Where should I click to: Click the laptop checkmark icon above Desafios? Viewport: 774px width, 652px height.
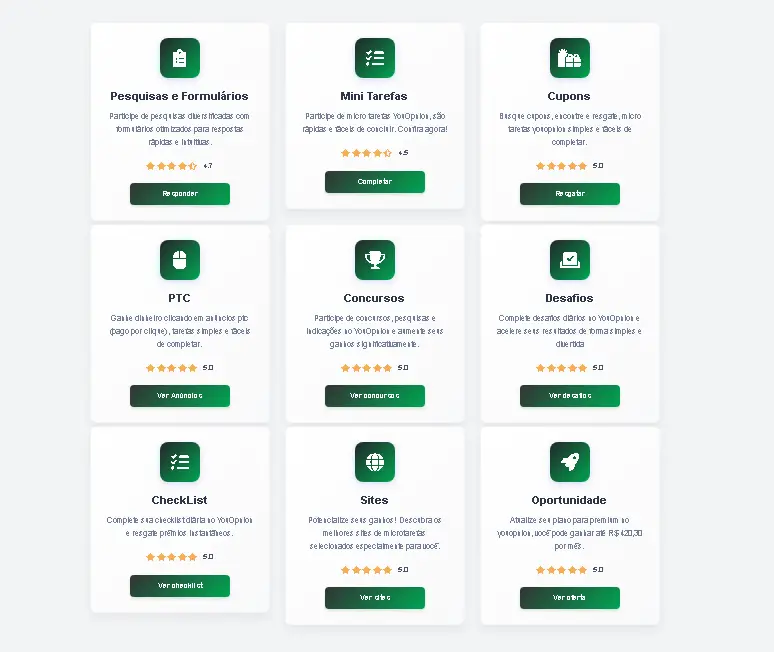(x=570, y=260)
